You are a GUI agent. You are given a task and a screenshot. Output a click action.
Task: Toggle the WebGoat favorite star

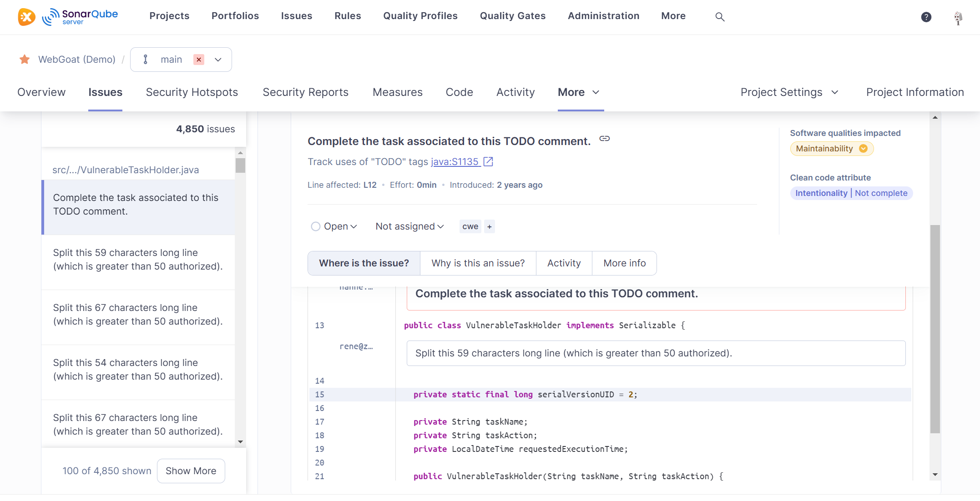[x=25, y=60]
